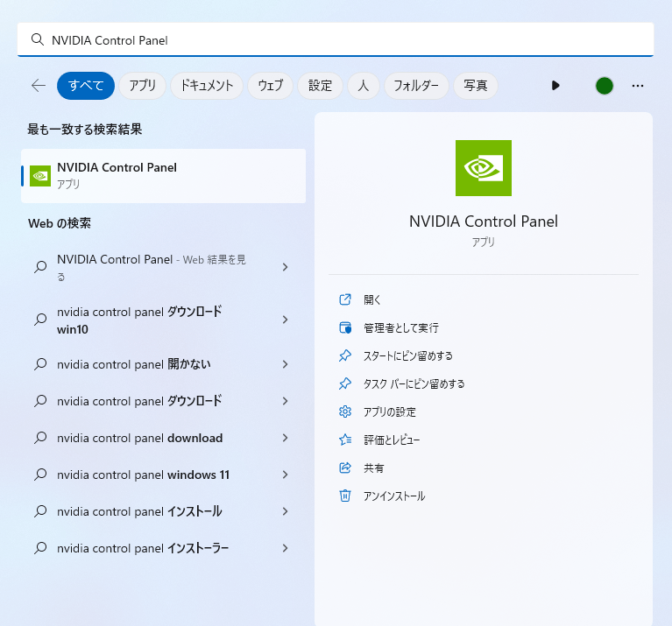The width and height of the screenshot is (672, 626).
Task: Switch to the 設定 filter tab
Action: (320, 86)
